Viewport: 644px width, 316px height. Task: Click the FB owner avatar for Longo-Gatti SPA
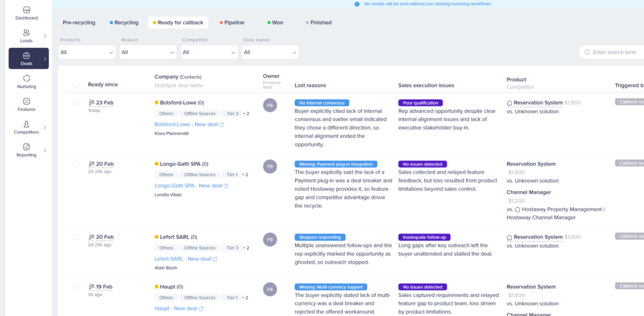coord(270,166)
